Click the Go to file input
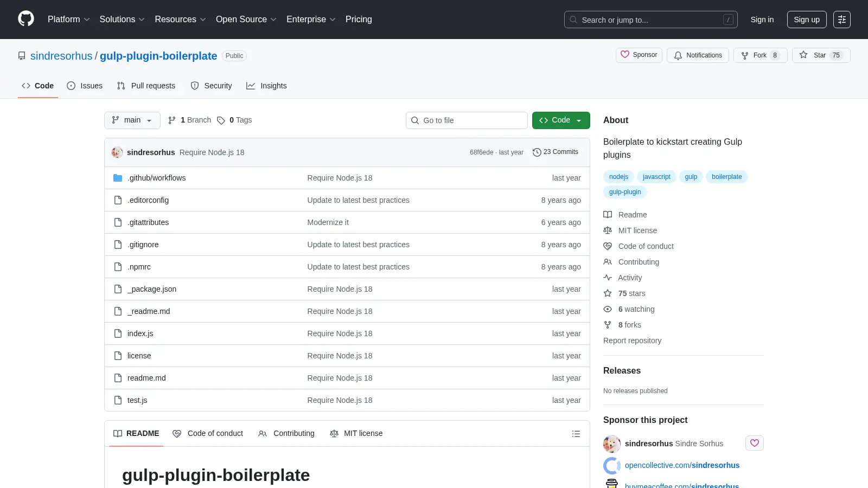The width and height of the screenshot is (868, 488). click(467, 120)
